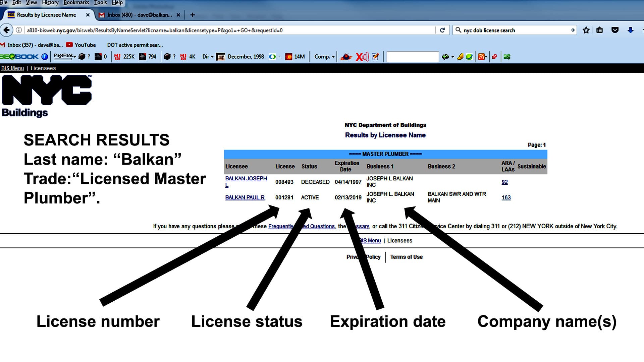Click the red external link toolbar icon
Viewport: 644px width, 362px height.
(494, 57)
